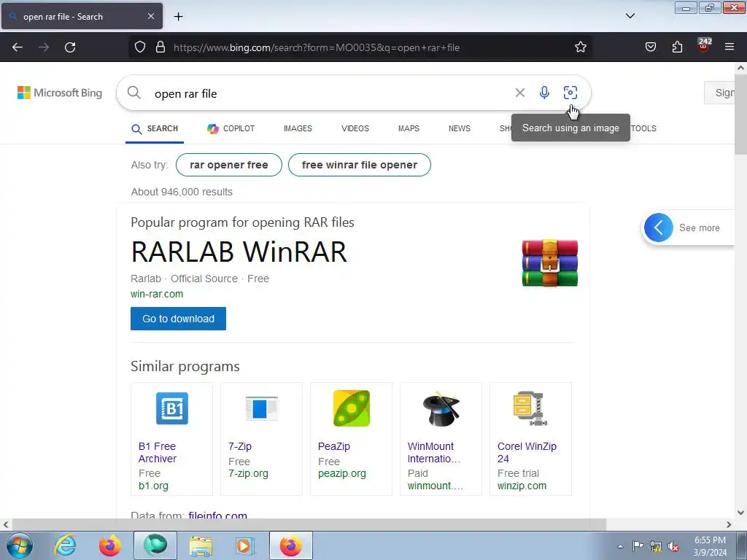Click the muted volume tray icon

(x=673, y=547)
